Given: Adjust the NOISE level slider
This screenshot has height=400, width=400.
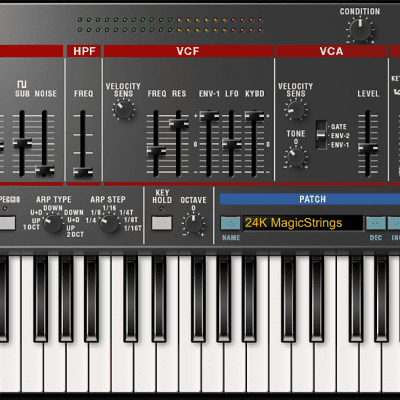Looking at the screenshot, I should [45, 171].
